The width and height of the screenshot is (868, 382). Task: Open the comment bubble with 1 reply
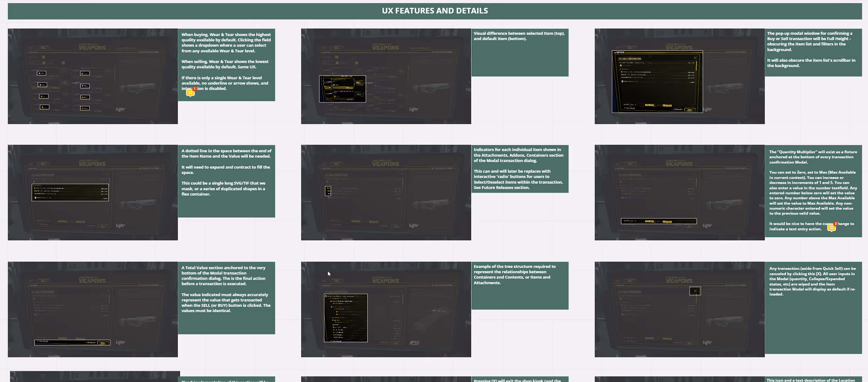coord(191,93)
